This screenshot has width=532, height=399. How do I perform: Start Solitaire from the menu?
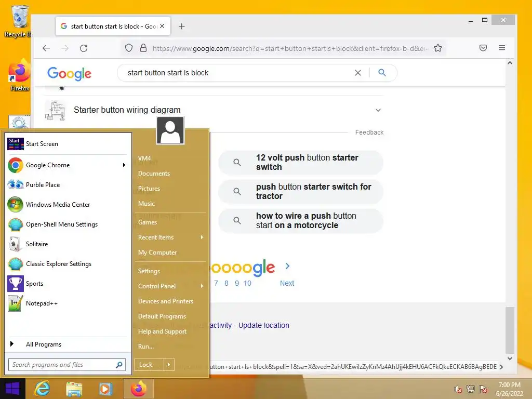(x=68, y=244)
